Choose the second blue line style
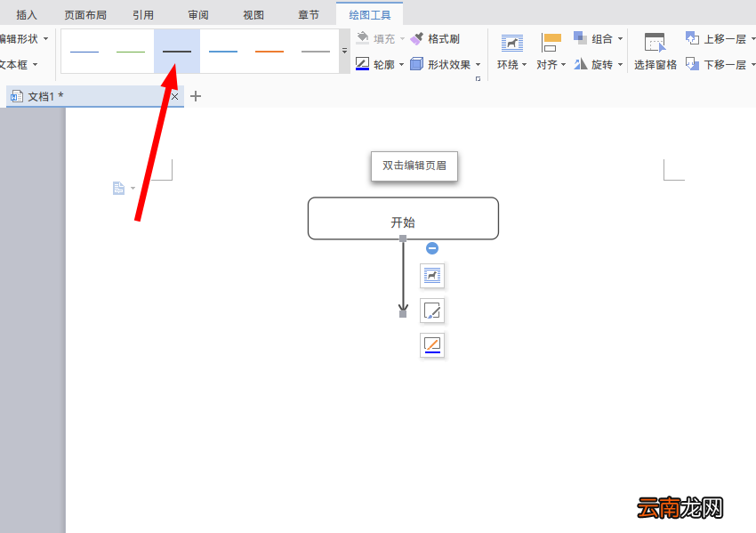 223,51
